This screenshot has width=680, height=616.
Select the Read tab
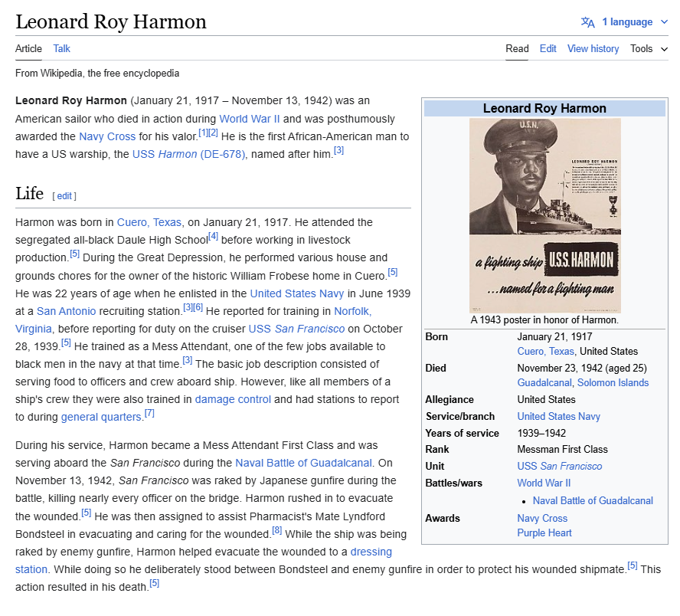coord(517,48)
